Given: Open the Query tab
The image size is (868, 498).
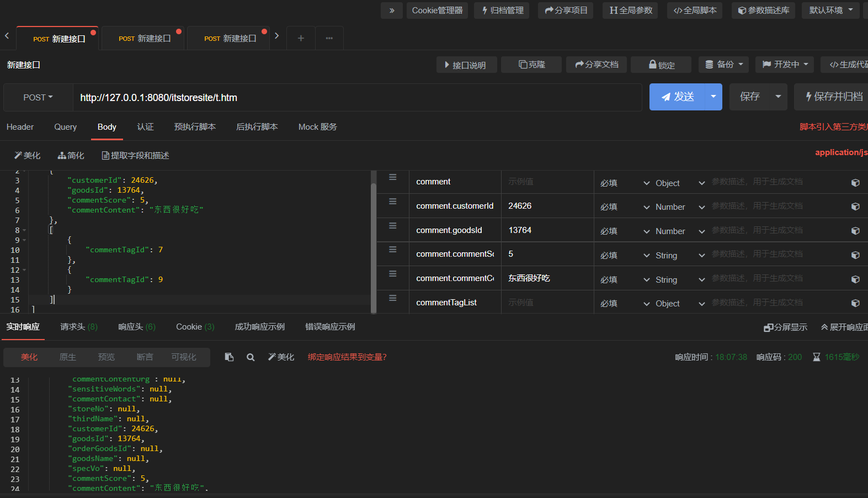Looking at the screenshot, I should (x=66, y=127).
